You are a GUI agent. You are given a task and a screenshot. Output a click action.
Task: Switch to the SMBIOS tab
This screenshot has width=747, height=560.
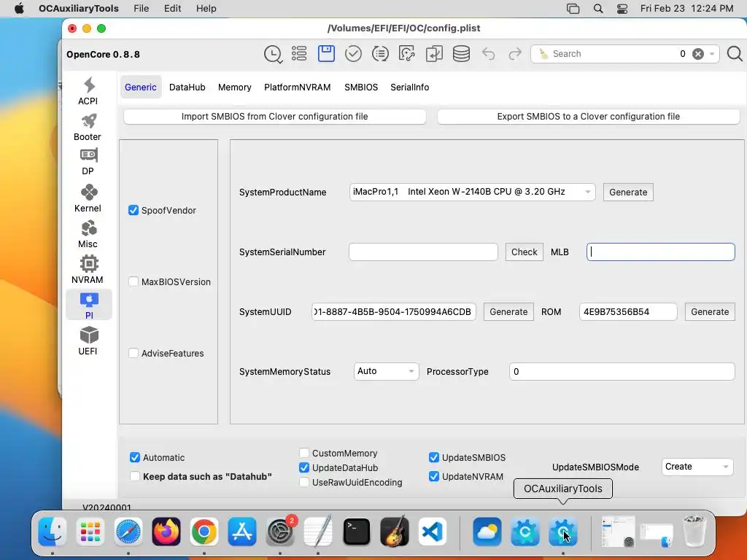click(361, 87)
